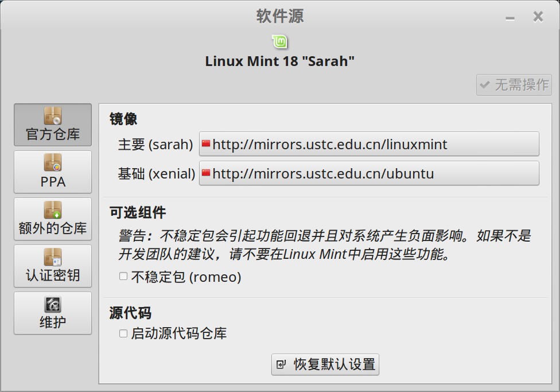Enable the 不稳定包 (romeo) checkbox
Viewport: 560px width, 392px height.
pyautogui.click(x=123, y=277)
